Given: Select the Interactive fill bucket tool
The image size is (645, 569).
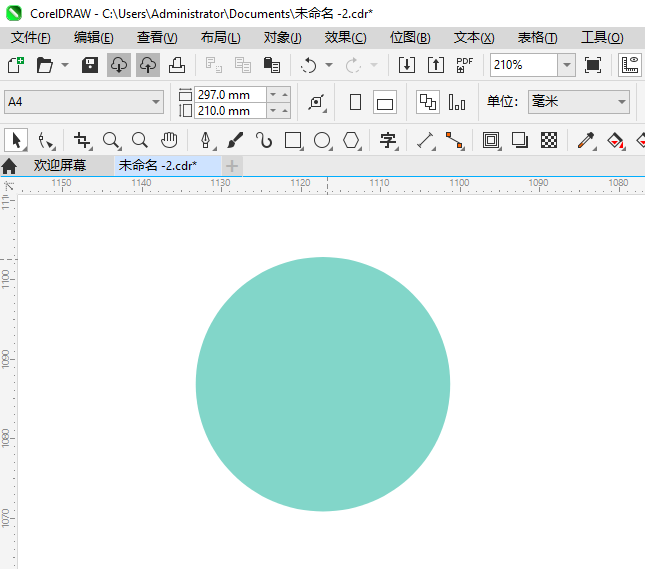Looking at the screenshot, I should click(x=615, y=140).
